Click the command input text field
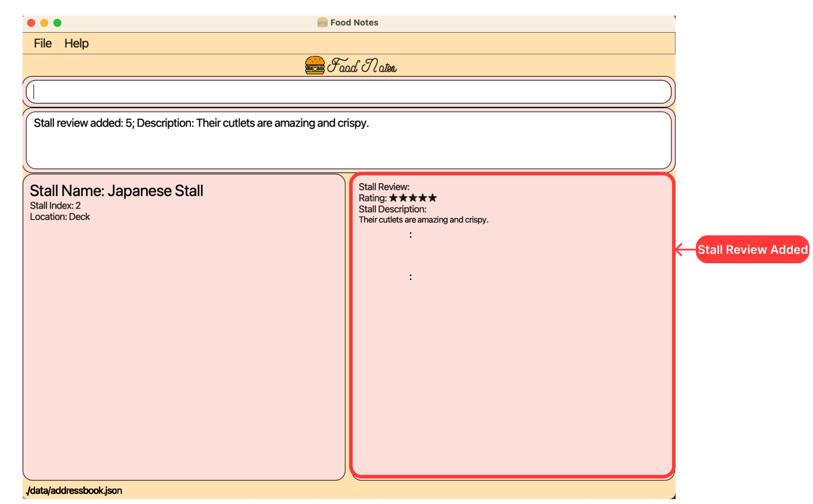The height and width of the screenshot is (504, 813). pos(349,92)
